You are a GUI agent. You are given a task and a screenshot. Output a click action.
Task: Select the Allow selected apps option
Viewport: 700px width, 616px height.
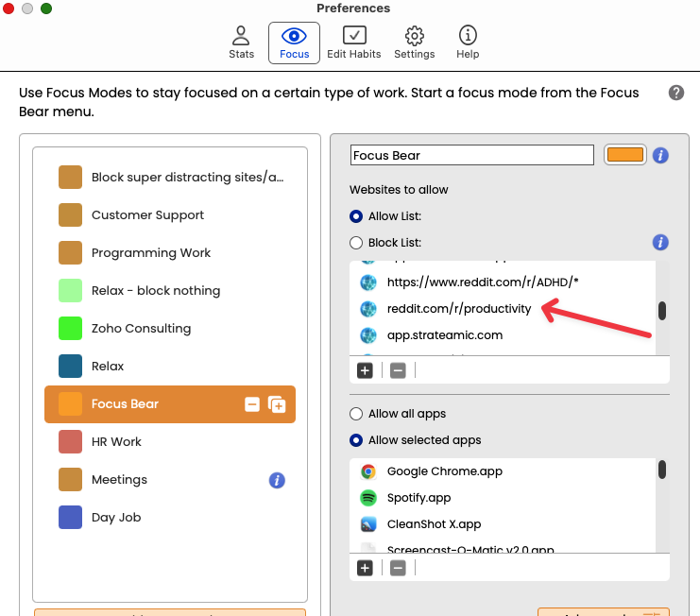[356, 440]
